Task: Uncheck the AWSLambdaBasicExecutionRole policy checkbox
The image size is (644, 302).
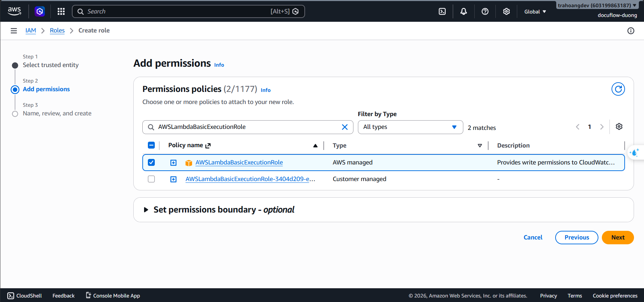Action: [x=151, y=162]
